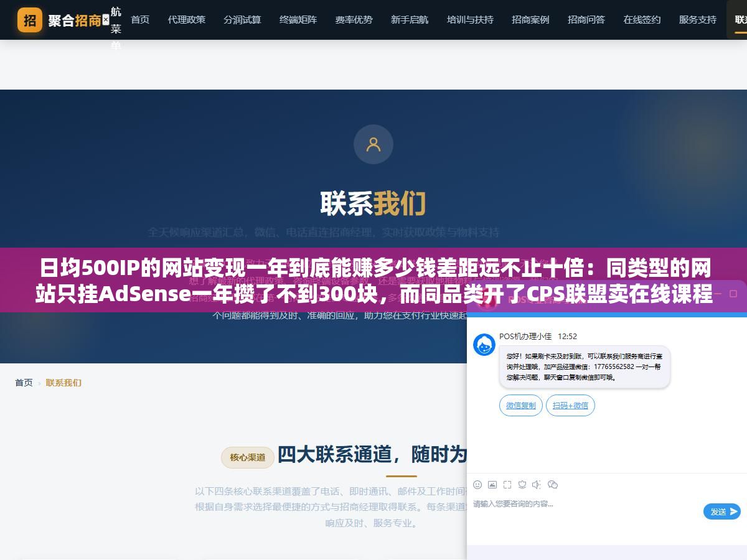Click the 联系我们 breadcrumb item
The image size is (747, 560).
[x=63, y=383]
